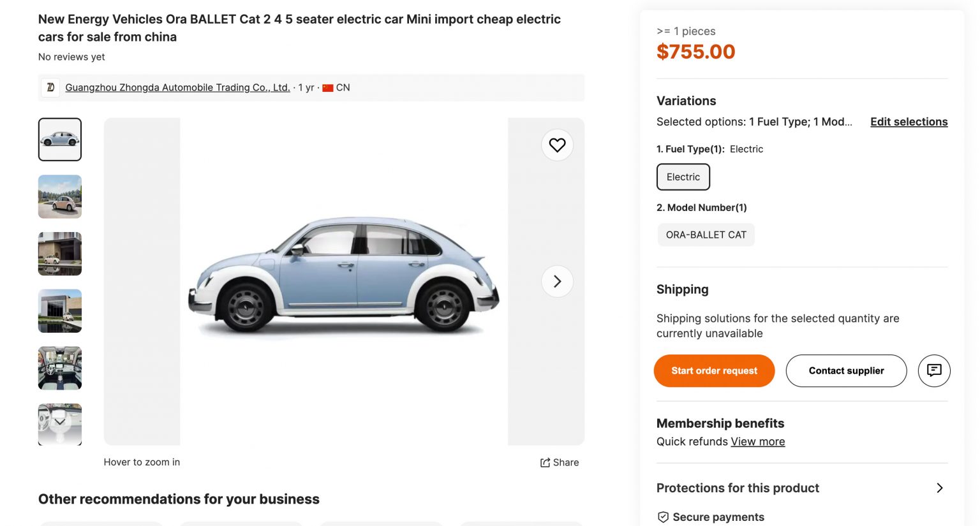Select the interior view thumbnail
Image resolution: width=980 pixels, height=526 pixels.
pos(59,368)
